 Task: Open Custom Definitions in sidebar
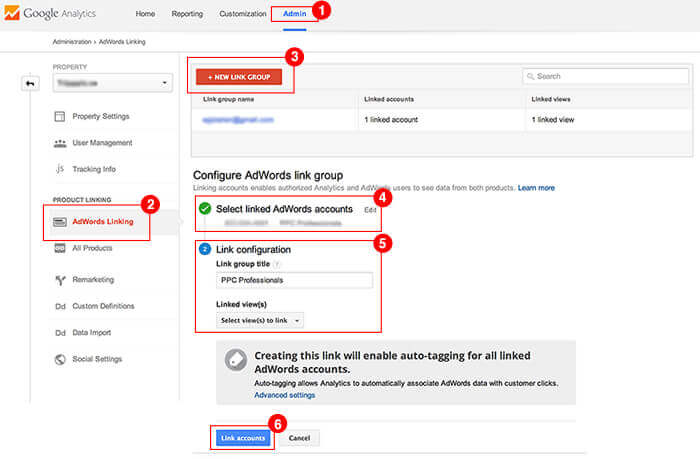pos(103,306)
